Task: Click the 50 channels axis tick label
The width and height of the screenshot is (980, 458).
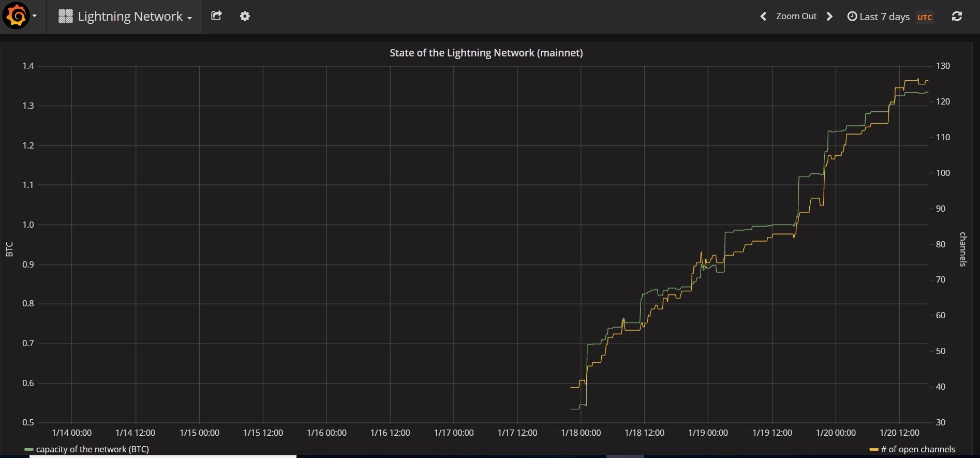Action: pos(941,351)
